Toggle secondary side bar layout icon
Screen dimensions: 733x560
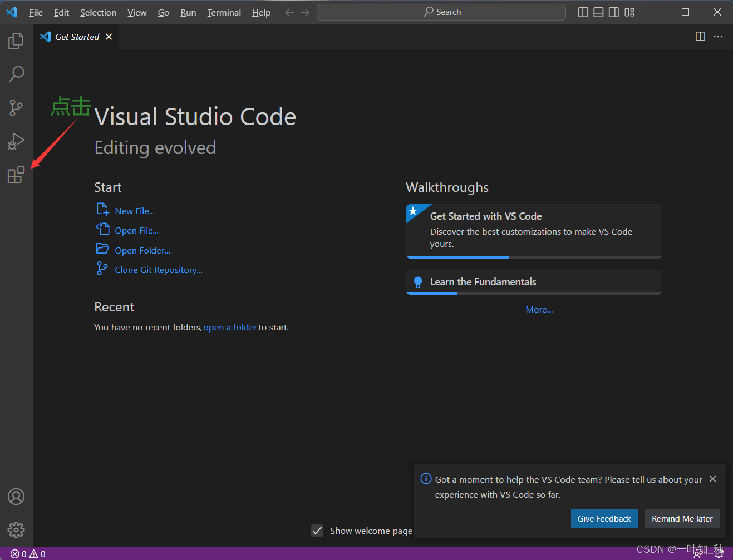(614, 12)
